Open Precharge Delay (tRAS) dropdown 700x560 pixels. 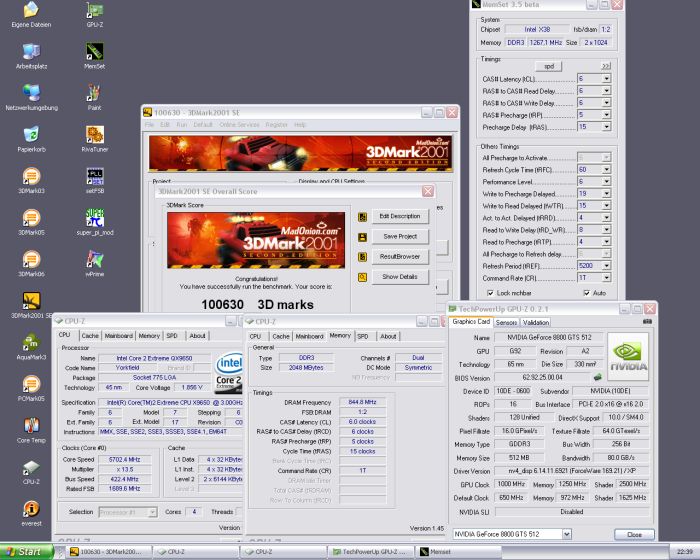click(x=606, y=127)
